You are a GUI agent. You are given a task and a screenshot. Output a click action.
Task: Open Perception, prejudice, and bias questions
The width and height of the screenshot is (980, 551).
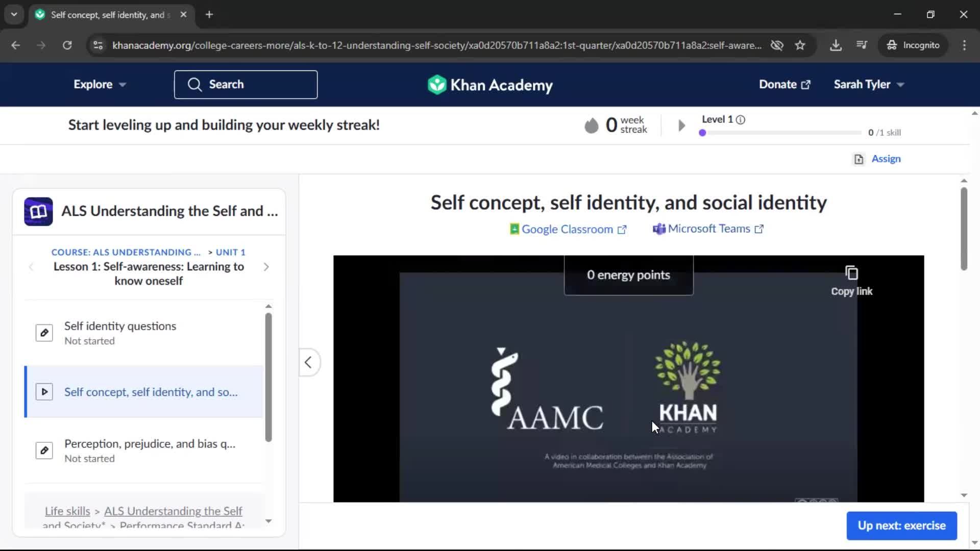144,450
